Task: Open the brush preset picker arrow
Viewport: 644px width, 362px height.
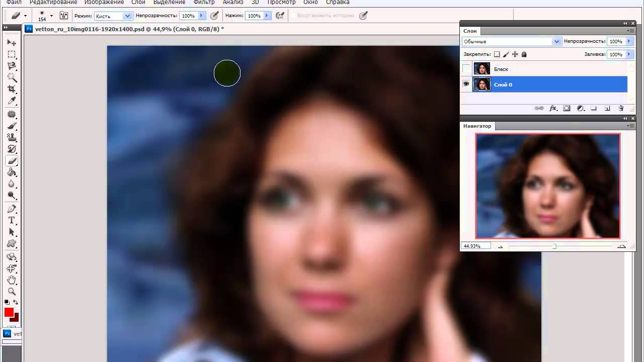Action: click(x=51, y=16)
